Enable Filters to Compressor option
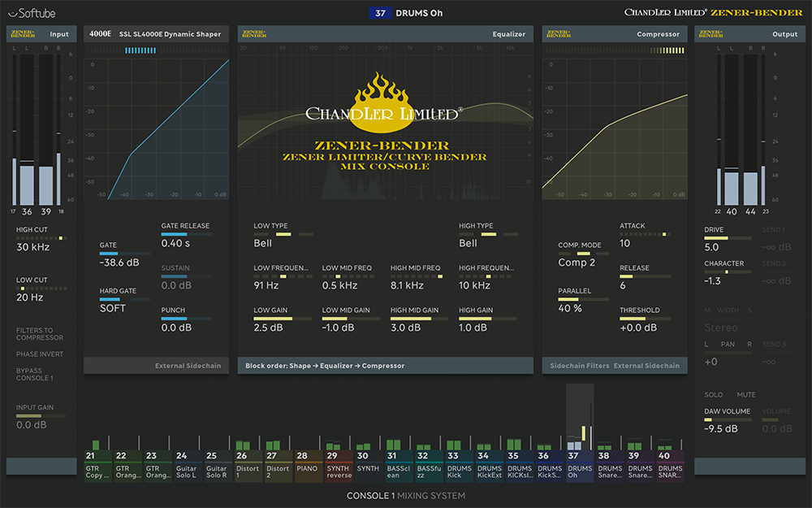This screenshot has width=812, height=508. (x=40, y=334)
